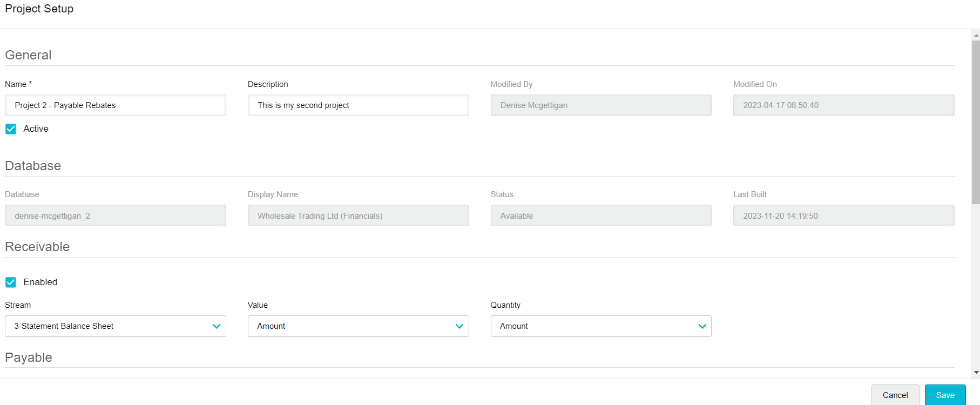
Task: Click into the project Name field
Action: tap(115, 105)
